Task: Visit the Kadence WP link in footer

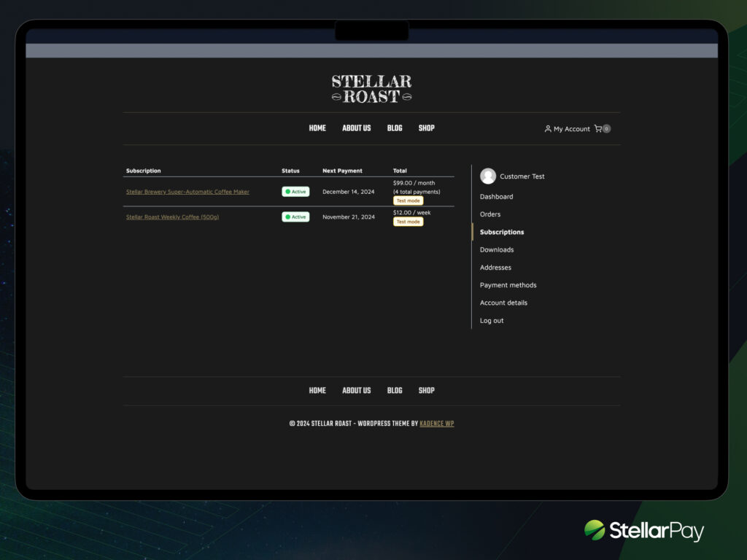Action: point(437,423)
